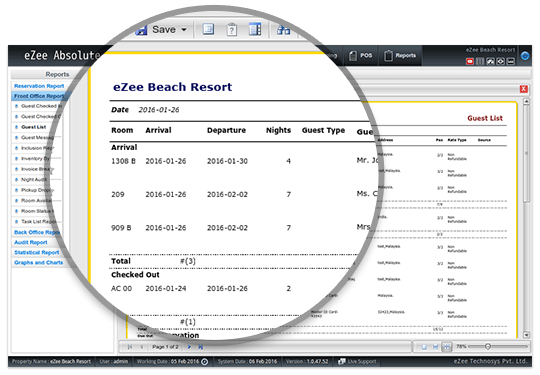Collapse the Front Office Report section
Image resolution: width=540 pixels, height=375 pixels.
[x=39, y=96]
